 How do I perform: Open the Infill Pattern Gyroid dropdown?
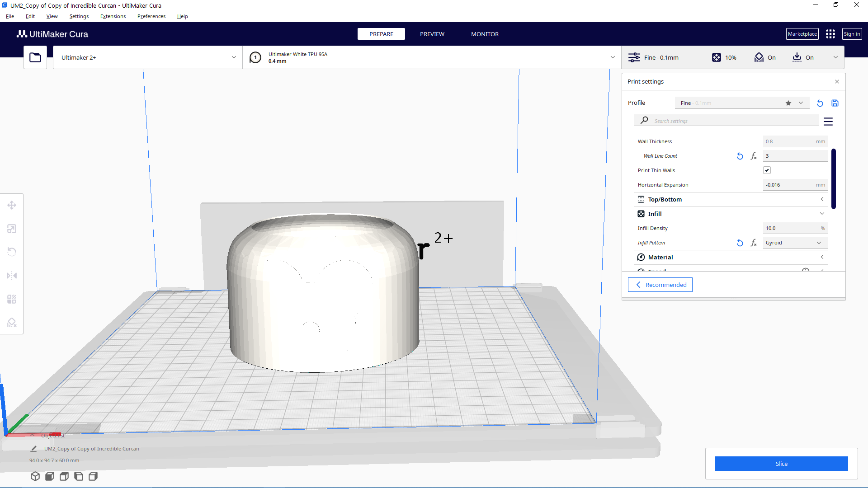click(795, 243)
